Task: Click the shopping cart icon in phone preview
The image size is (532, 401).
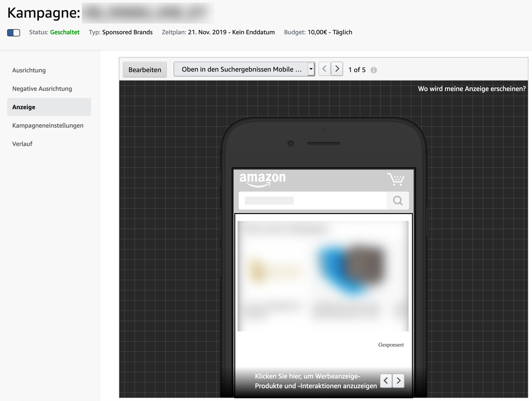Action: tap(396, 179)
